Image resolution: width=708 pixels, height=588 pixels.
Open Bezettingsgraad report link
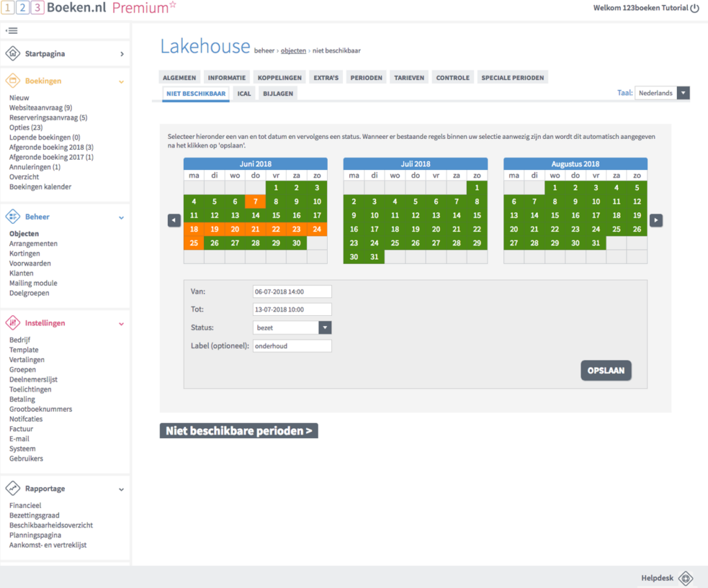click(35, 515)
